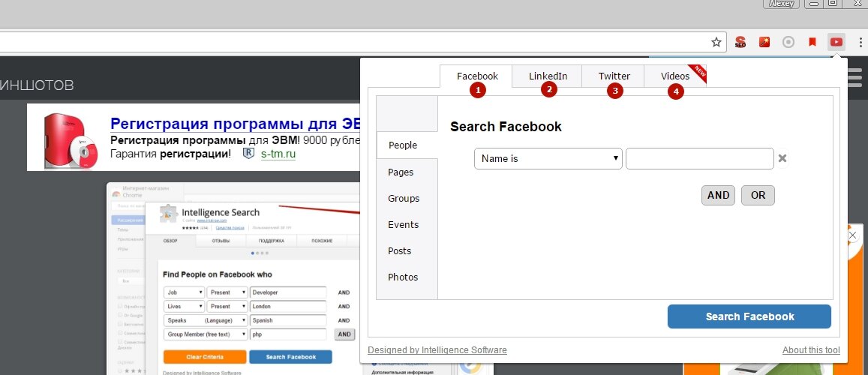The width and height of the screenshot is (868, 375).
Task: Select Photos in the side list
Action: coord(403,277)
